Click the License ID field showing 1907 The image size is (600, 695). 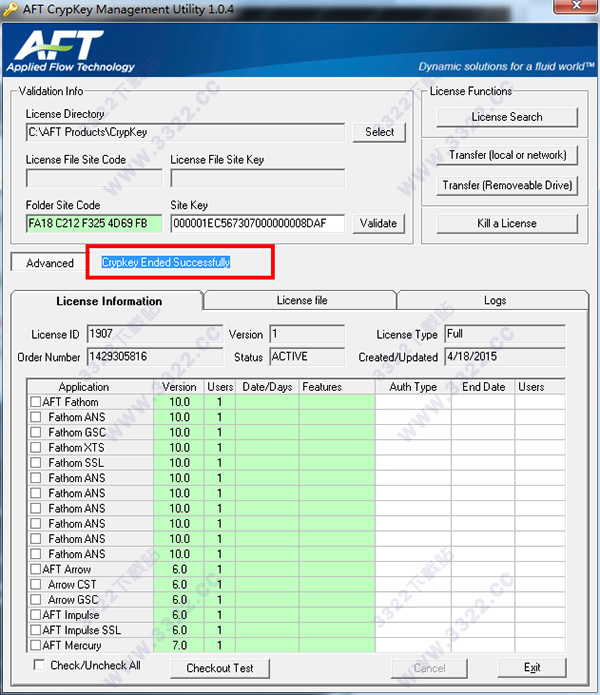pos(155,334)
